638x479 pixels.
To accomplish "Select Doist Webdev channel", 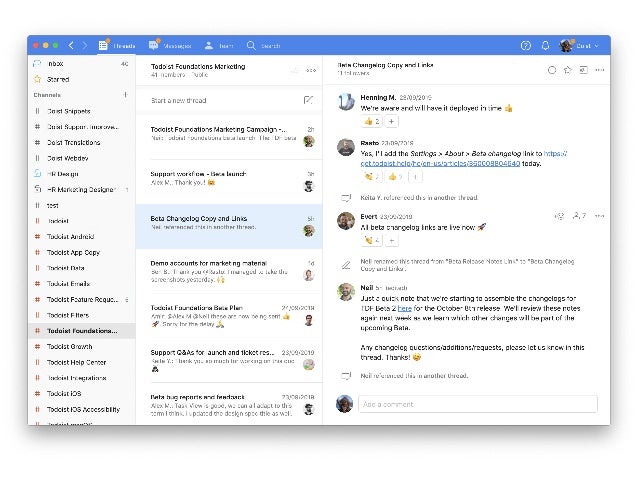I will (x=81, y=158).
